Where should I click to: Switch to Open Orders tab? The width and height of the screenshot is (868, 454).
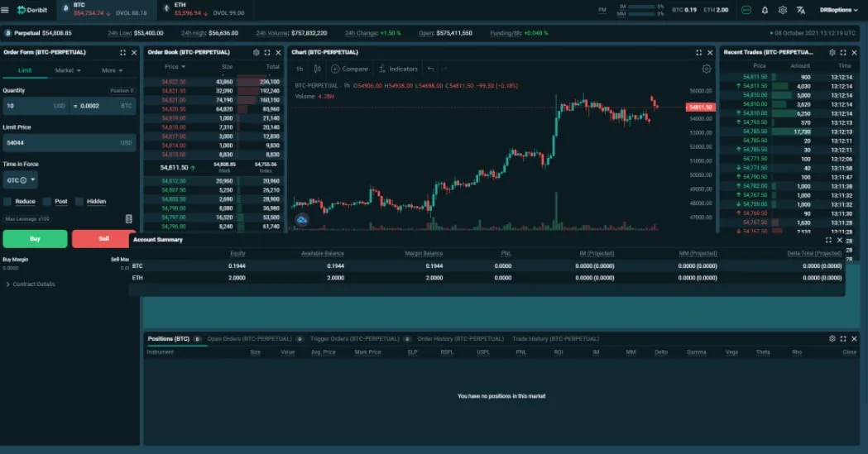250,339
